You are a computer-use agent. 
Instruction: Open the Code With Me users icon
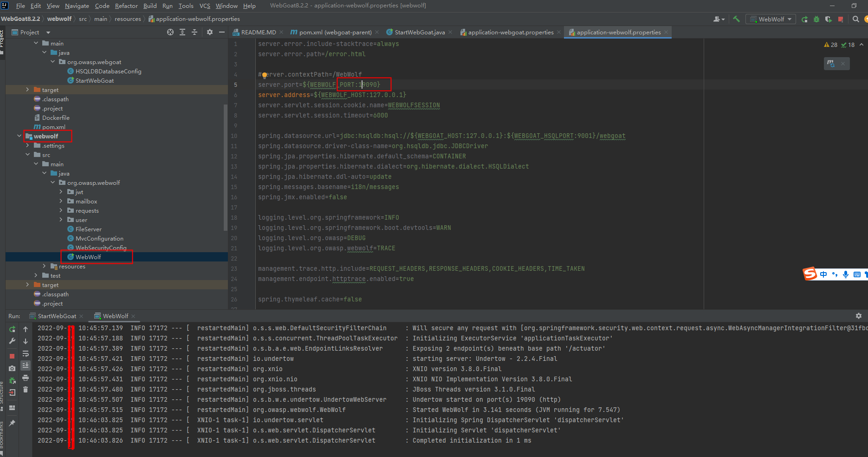point(719,19)
